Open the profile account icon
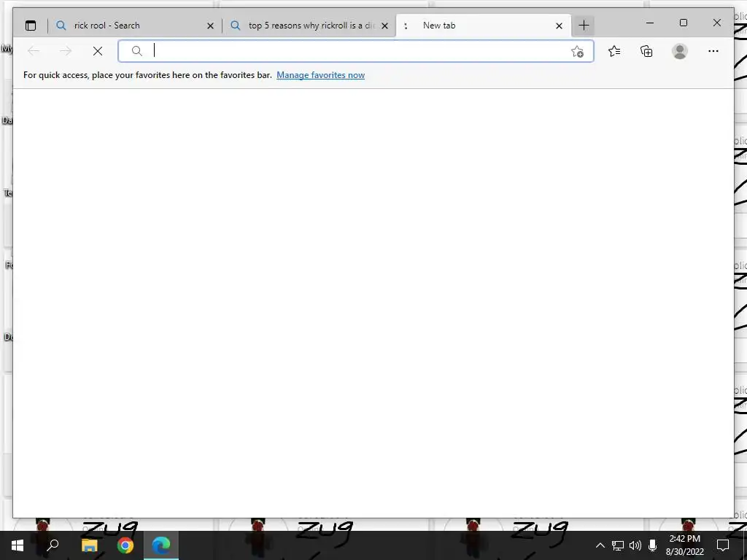Image resolution: width=747 pixels, height=560 pixels. [680, 51]
